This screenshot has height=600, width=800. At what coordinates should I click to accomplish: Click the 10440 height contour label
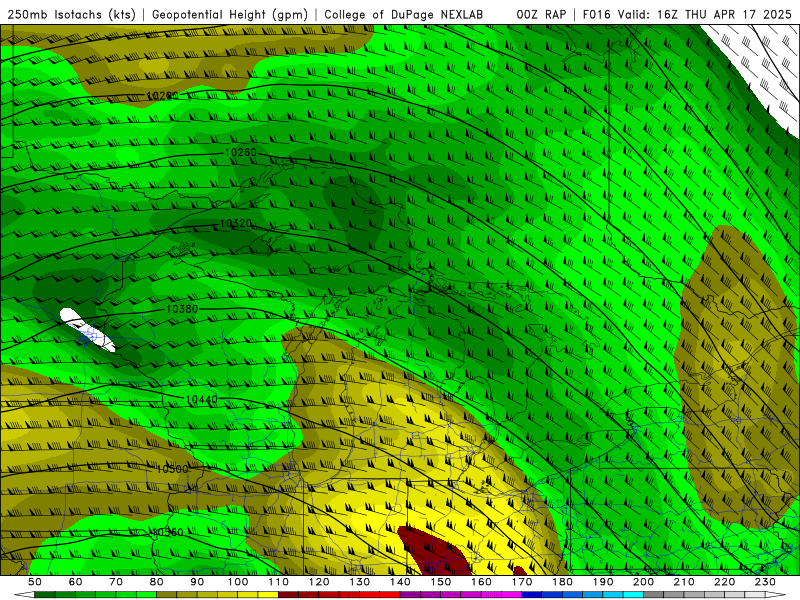pos(202,399)
